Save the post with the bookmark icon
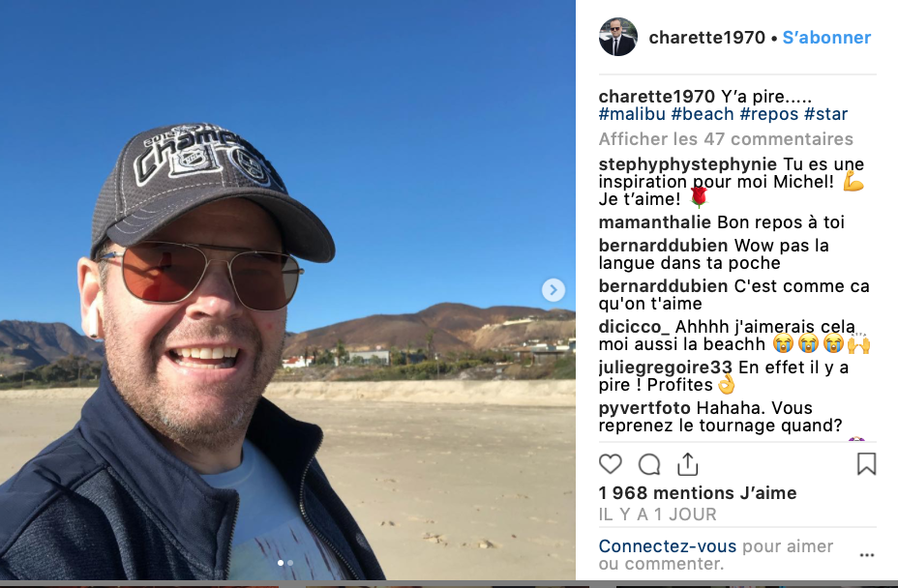 pos(866,464)
